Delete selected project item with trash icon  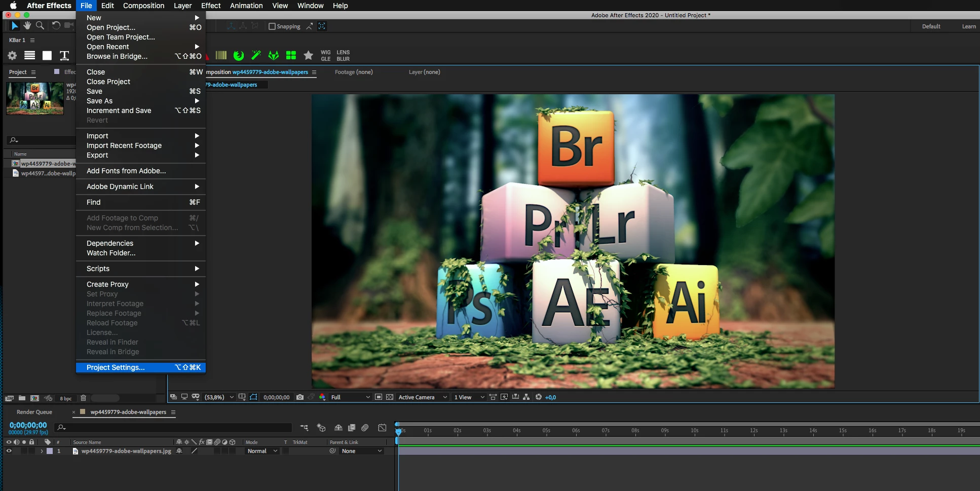84,398
